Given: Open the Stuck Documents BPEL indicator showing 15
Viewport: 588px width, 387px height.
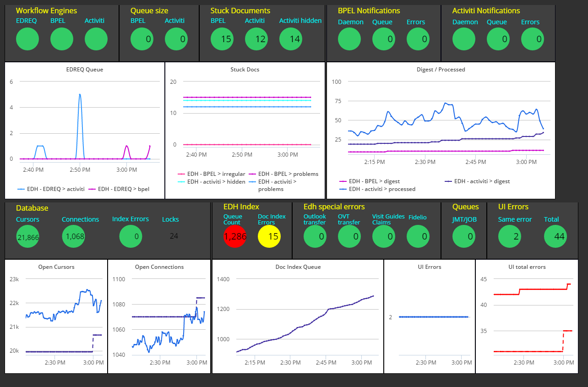Looking at the screenshot, I should (222, 39).
